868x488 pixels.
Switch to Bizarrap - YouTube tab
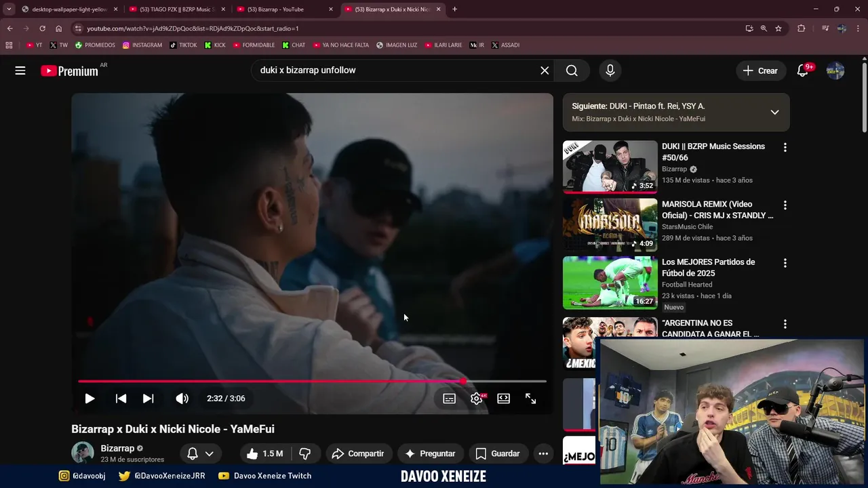pyautogui.click(x=285, y=9)
